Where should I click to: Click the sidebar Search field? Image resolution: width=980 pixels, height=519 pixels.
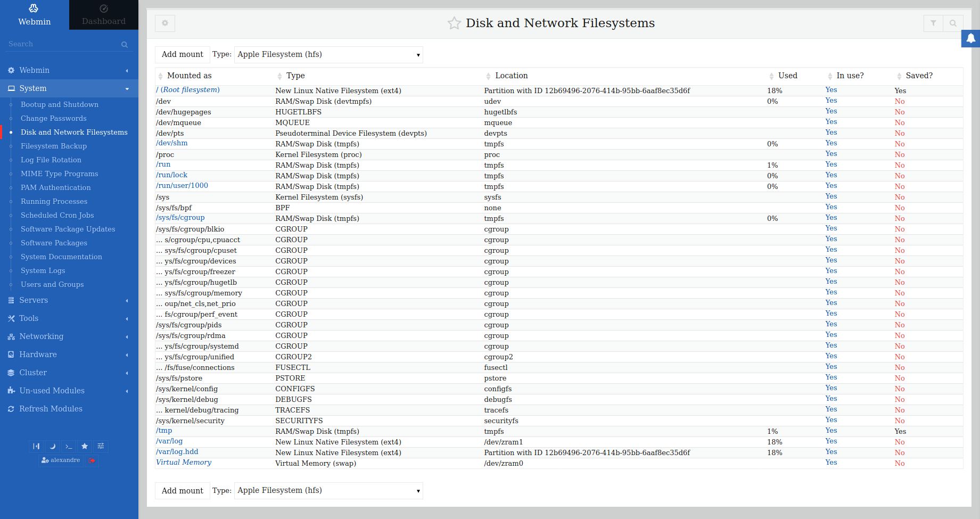(64, 44)
